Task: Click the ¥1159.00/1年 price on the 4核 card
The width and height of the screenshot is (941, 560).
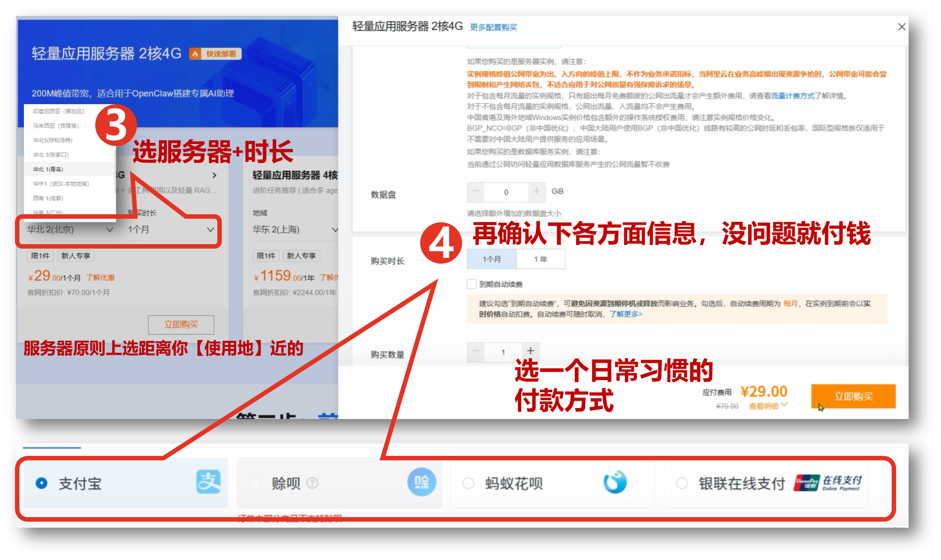Action: pyautogui.click(x=284, y=276)
